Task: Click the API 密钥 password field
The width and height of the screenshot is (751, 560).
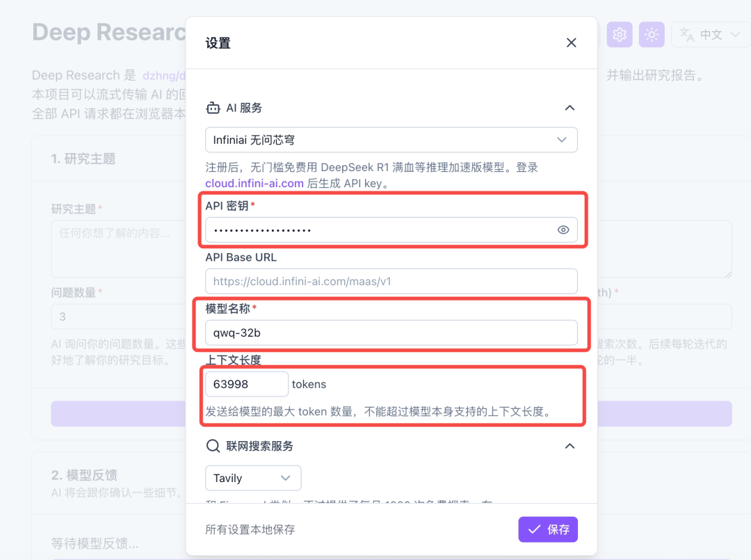Action: tap(391, 230)
